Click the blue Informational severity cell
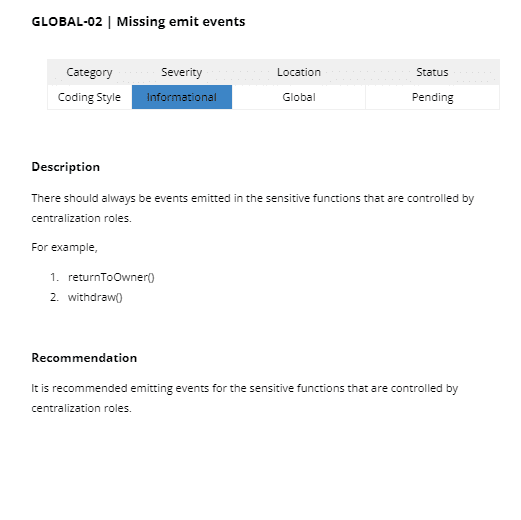The image size is (521, 520). tap(182, 97)
